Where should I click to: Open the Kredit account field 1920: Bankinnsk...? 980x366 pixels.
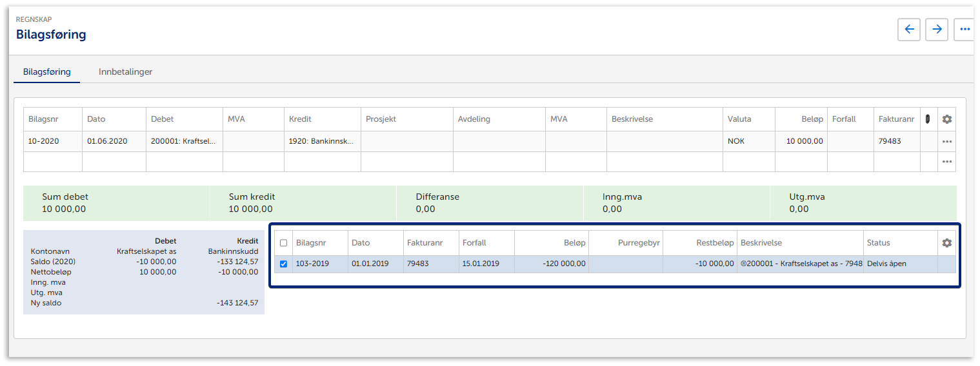tap(322, 141)
